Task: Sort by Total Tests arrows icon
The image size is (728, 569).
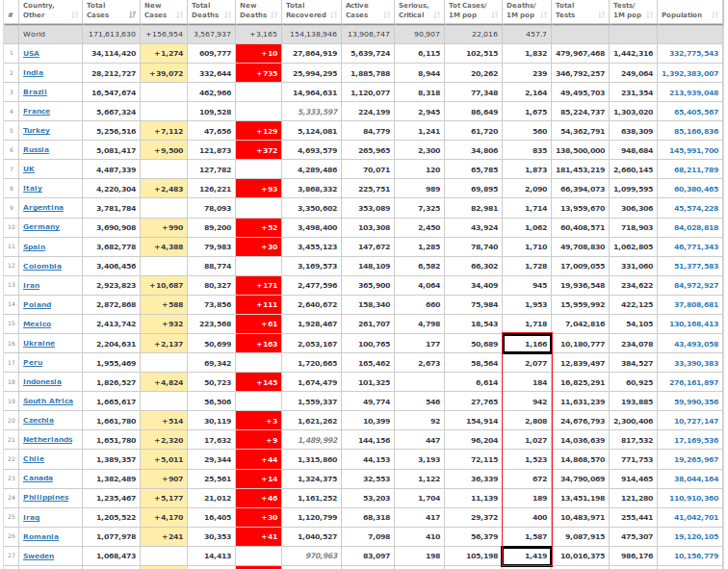Action: [x=601, y=14]
